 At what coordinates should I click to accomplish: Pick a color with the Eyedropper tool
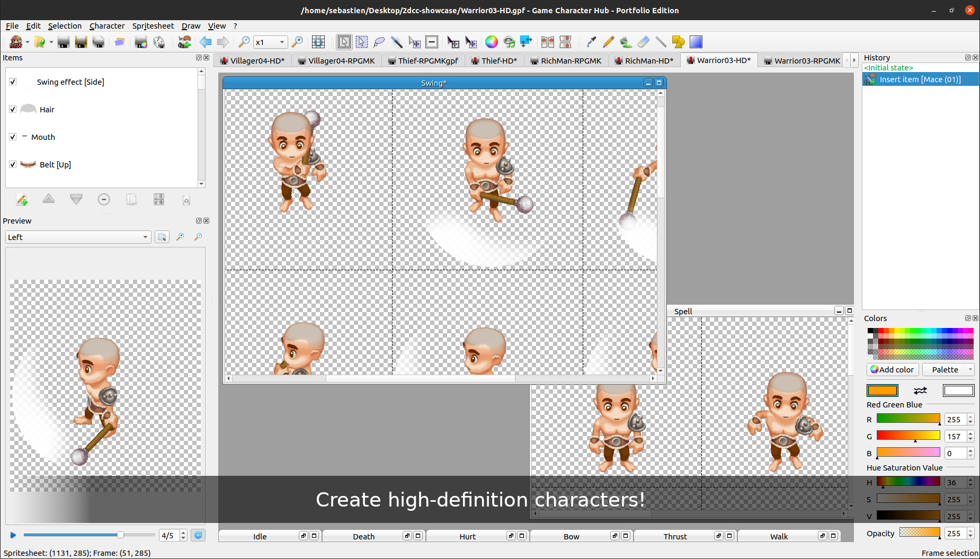tap(591, 42)
